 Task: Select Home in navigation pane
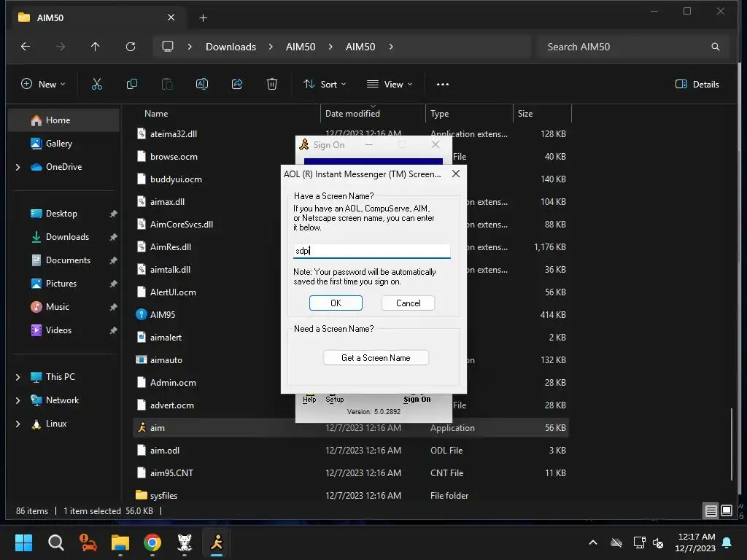pos(64,120)
